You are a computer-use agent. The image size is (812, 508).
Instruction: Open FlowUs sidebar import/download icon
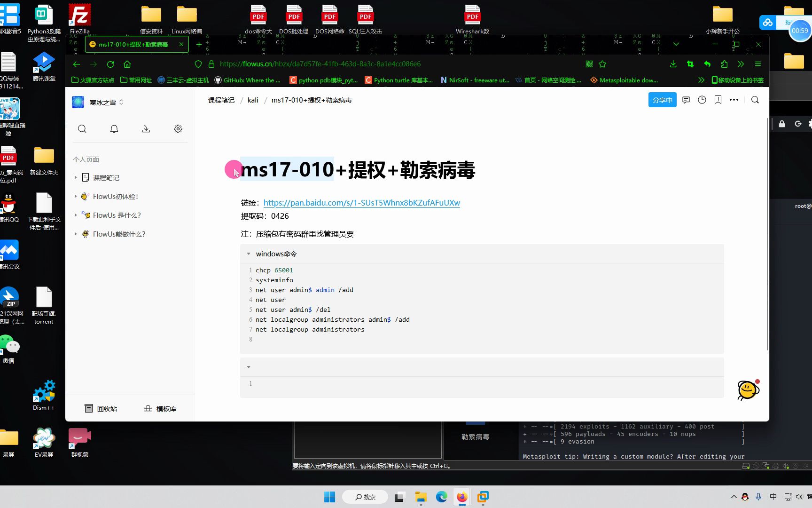click(x=146, y=129)
